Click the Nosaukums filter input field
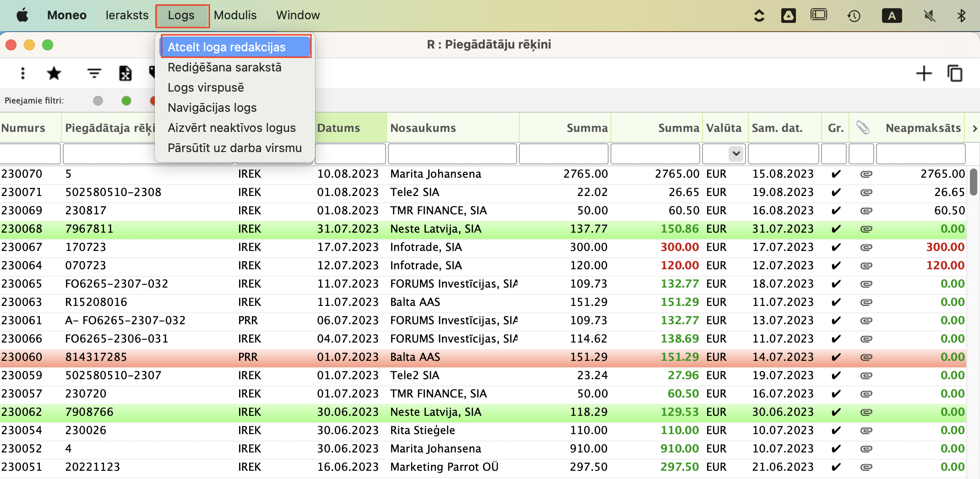The height and width of the screenshot is (479, 980). tap(452, 154)
